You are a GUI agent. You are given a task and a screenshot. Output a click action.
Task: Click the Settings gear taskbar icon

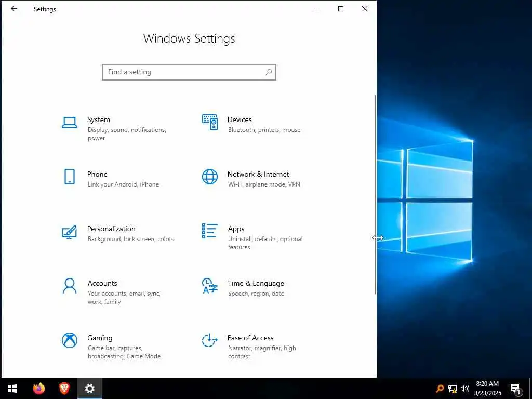point(89,389)
